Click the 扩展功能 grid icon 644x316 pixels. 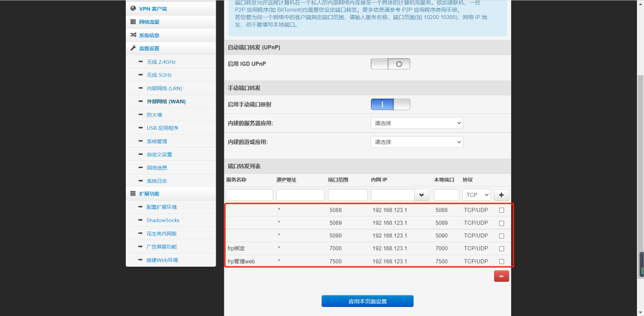click(133, 194)
